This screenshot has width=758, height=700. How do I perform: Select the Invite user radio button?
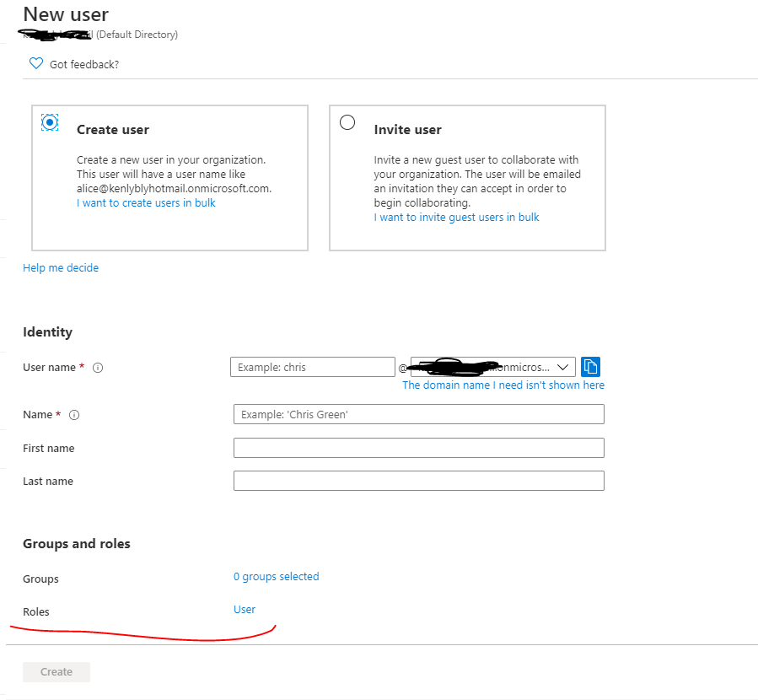click(x=347, y=123)
